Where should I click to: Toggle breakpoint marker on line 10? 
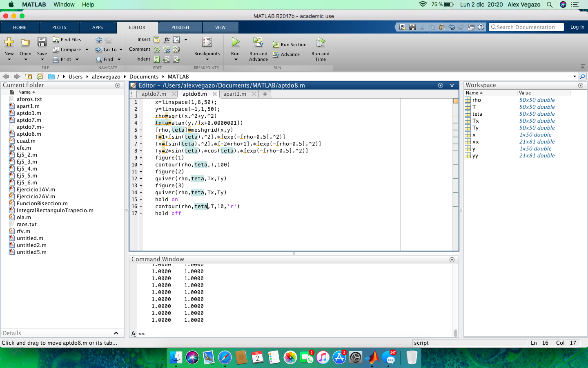click(141, 165)
